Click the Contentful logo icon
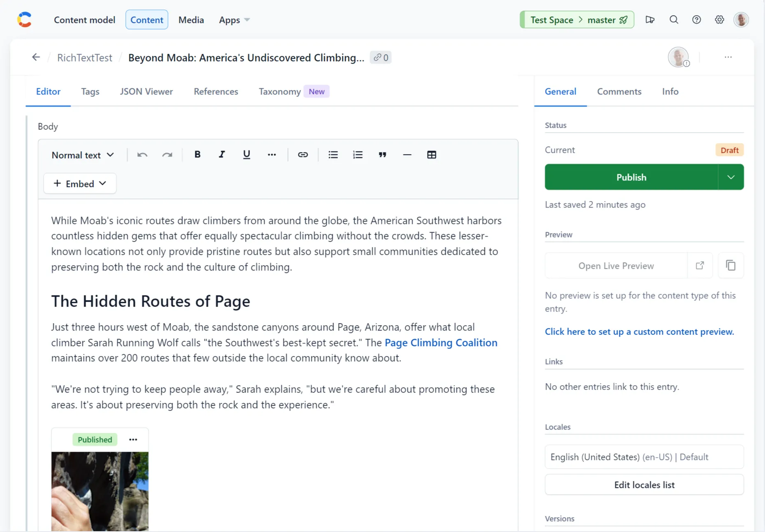The height and width of the screenshot is (532, 765). (24, 20)
